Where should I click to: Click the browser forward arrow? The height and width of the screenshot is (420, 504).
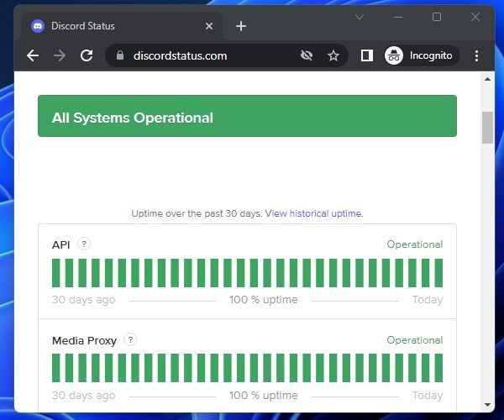(60, 55)
